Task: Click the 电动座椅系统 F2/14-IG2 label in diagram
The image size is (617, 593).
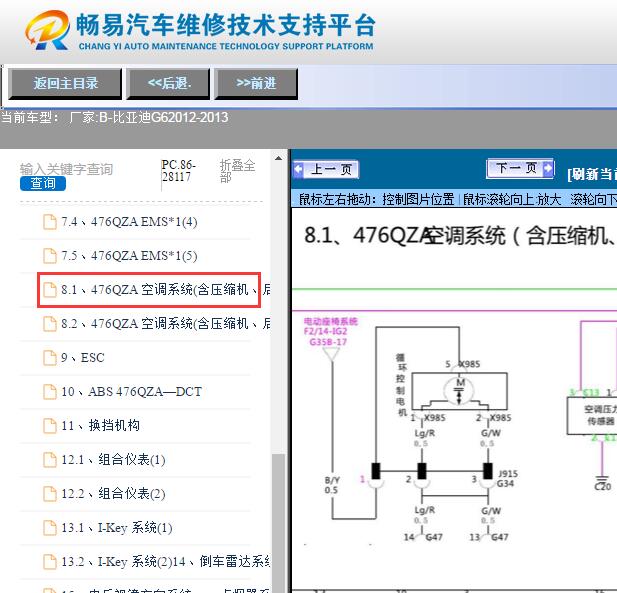Action: point(330,332)
